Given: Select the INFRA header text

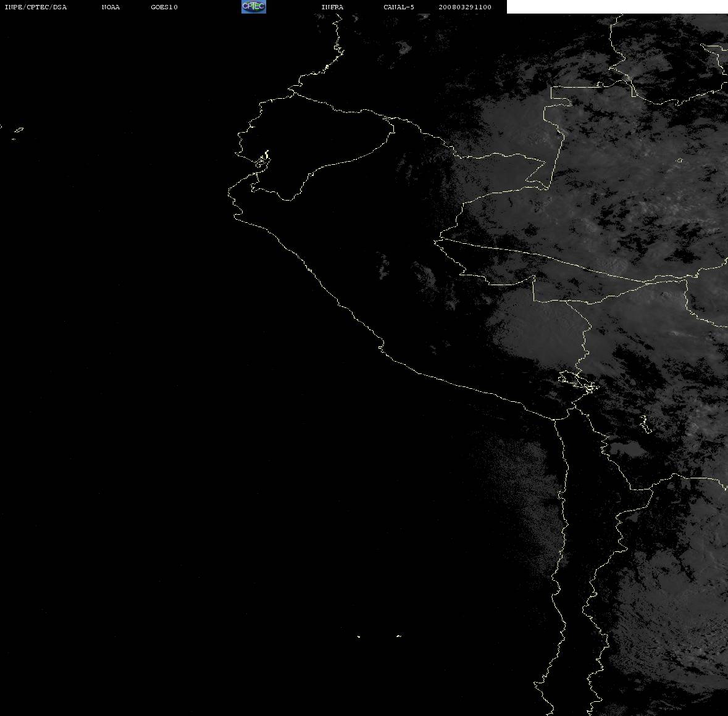Looking at the screenshot, I should click(x=332, y=7).
